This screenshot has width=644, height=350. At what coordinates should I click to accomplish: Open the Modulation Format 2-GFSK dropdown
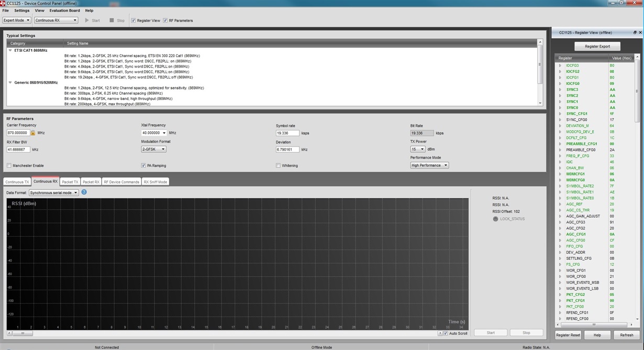click(154, 149)
